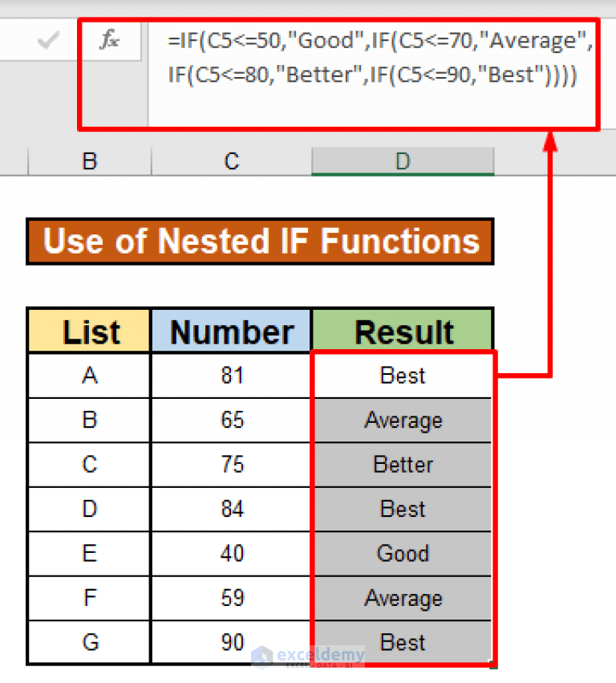Click the Enter checkmark beside the formula bar
The image size is (616, 683).
tap(48, 40)
